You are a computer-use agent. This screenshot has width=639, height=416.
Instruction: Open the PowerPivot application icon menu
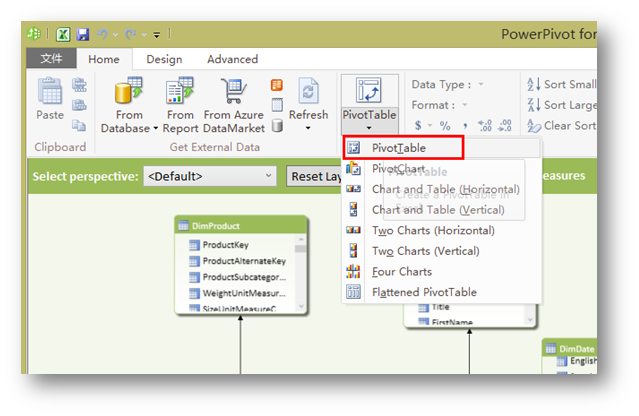(x=33, y=34)
